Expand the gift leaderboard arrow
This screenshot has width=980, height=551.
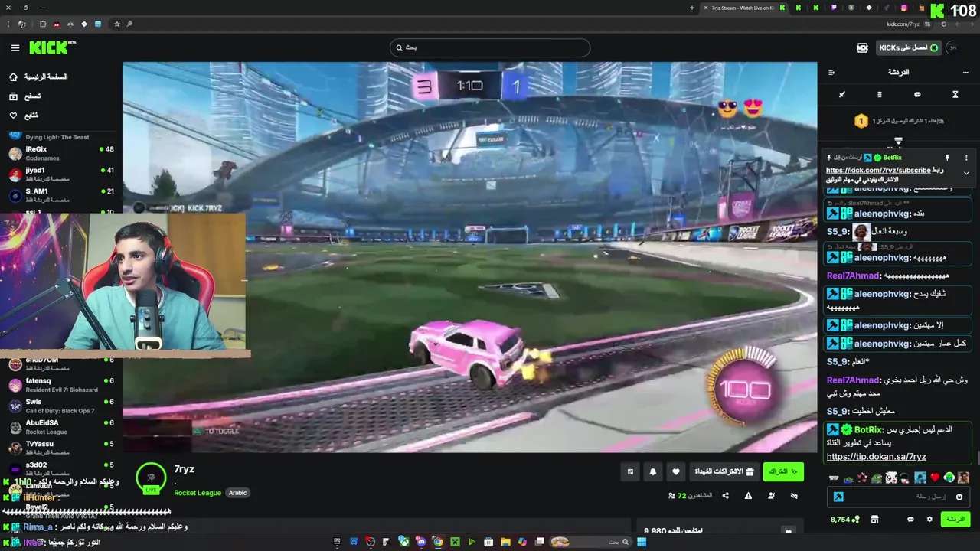(898, 141)
